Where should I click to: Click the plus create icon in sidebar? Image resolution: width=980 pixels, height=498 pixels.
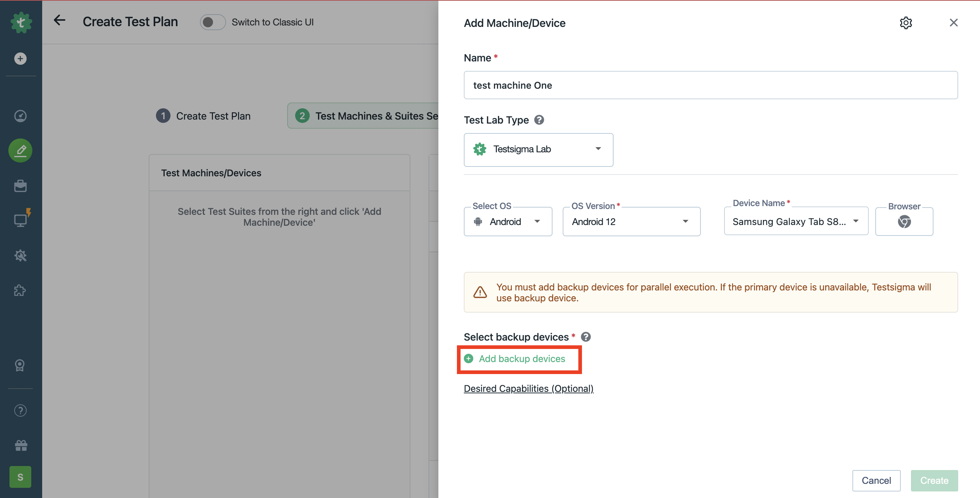point(21,59)
